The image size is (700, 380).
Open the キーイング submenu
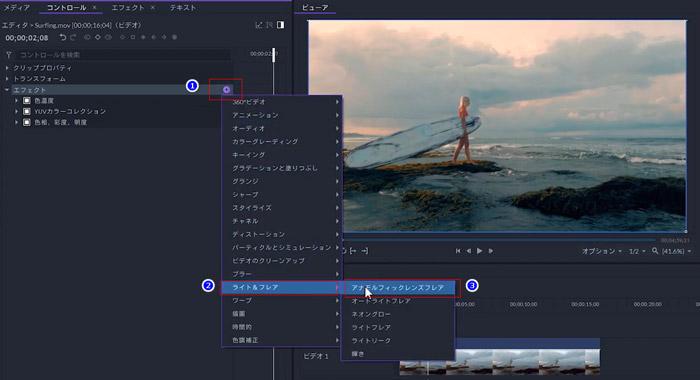pyautogui.click(x=282, y=155)
